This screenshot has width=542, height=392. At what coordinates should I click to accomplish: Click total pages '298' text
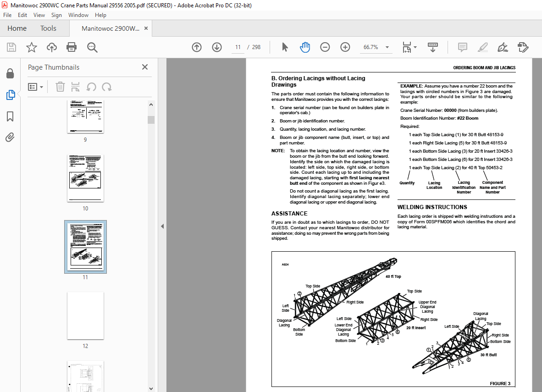point(256,47)
